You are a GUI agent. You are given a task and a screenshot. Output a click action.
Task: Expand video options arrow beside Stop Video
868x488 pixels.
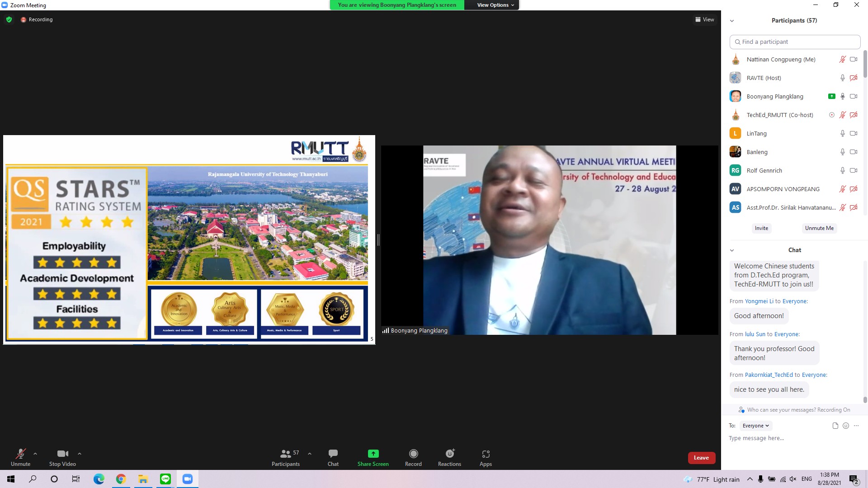coord(80,454)
